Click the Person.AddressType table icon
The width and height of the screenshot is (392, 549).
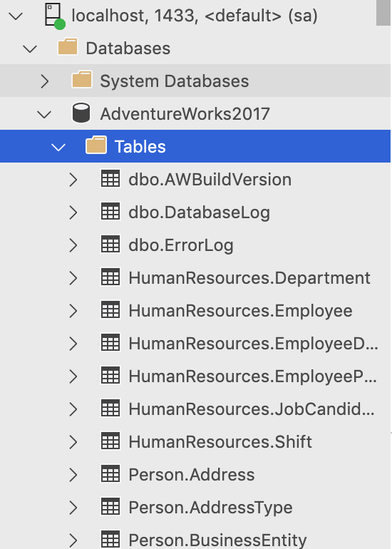(x=110, y=506)
